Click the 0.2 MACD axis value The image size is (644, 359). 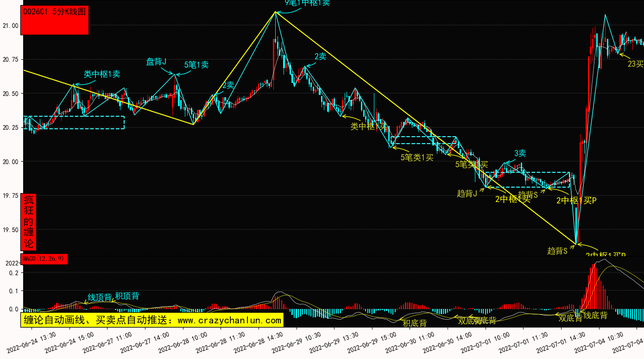coord(13,272)
